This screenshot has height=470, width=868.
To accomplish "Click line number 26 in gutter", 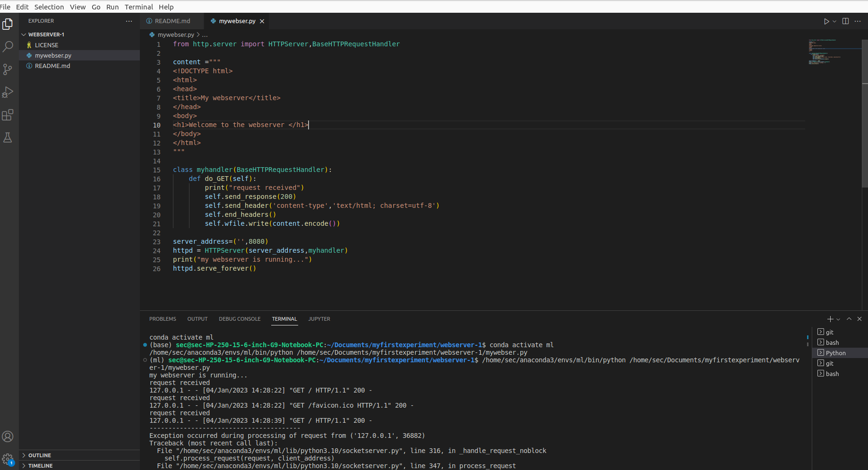I will 156,269.
